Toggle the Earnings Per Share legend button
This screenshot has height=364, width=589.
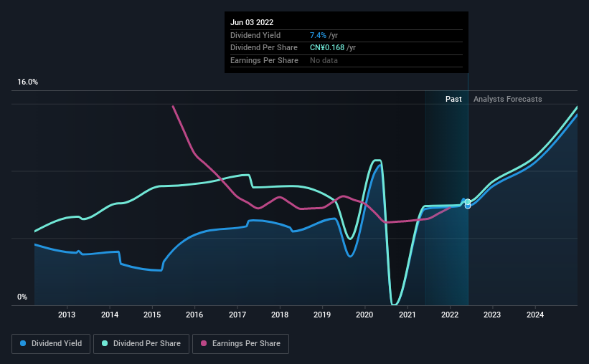[241, 344]
